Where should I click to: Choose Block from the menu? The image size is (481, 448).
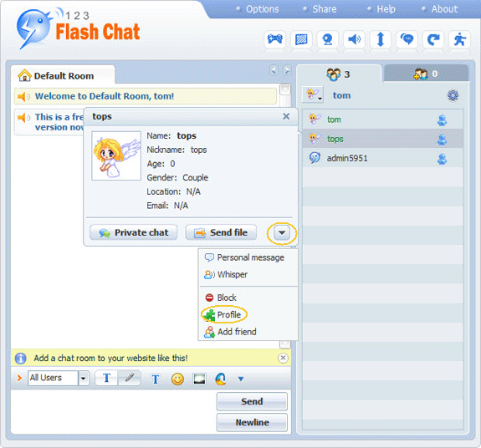pyautogui.click(x=220, y=298)
